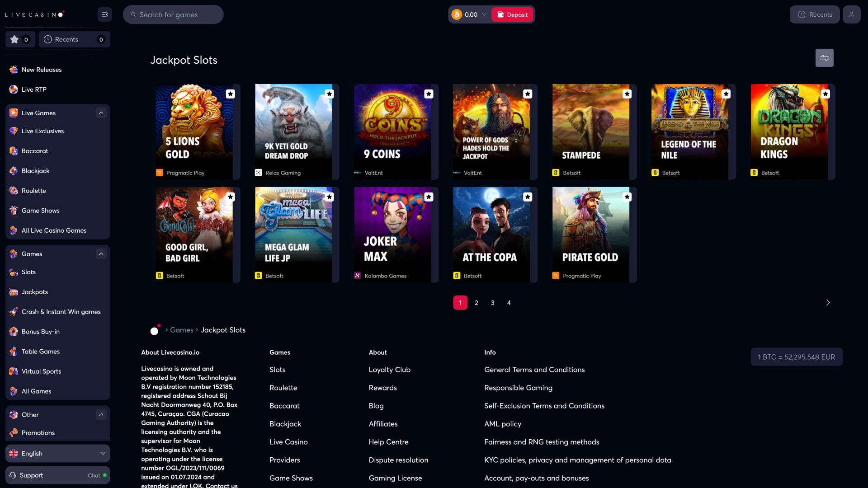
Task: Favorite the Joker Max game
Action: (429, 197)
